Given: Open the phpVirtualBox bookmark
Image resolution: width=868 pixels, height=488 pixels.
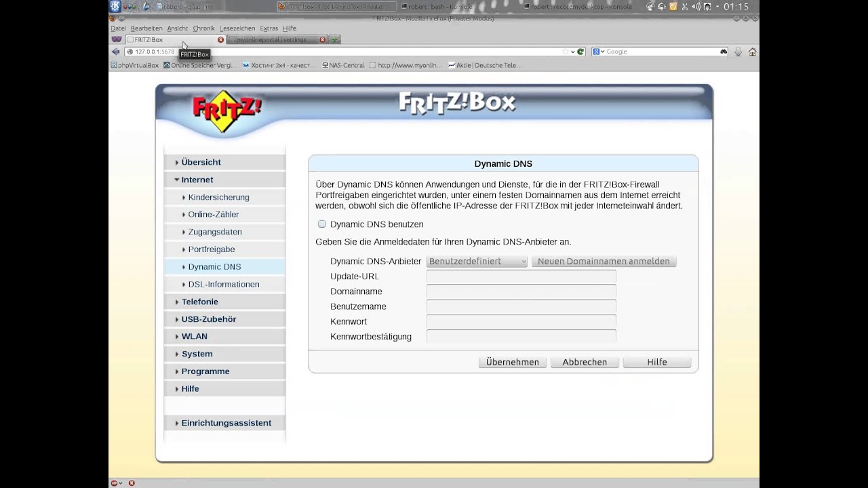Looking at the screenshot, I should point(134,66).
